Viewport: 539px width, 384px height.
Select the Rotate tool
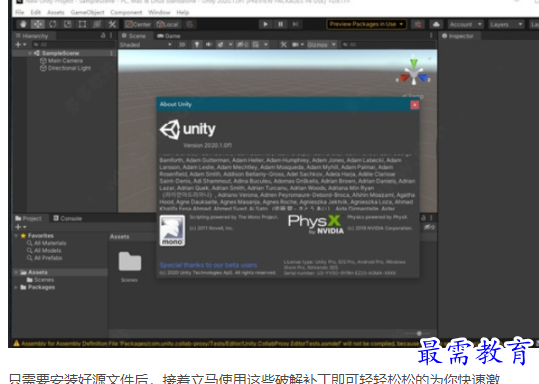coord(53,24)
